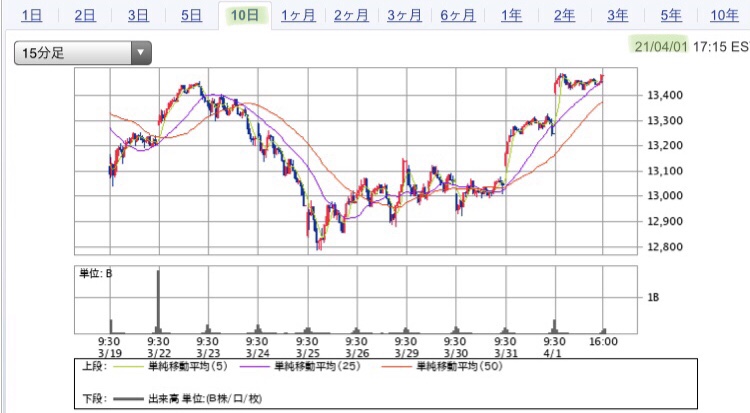Switch chart to 5年 range
Screen dimensions: 750x413
click(x=671, y=15)
